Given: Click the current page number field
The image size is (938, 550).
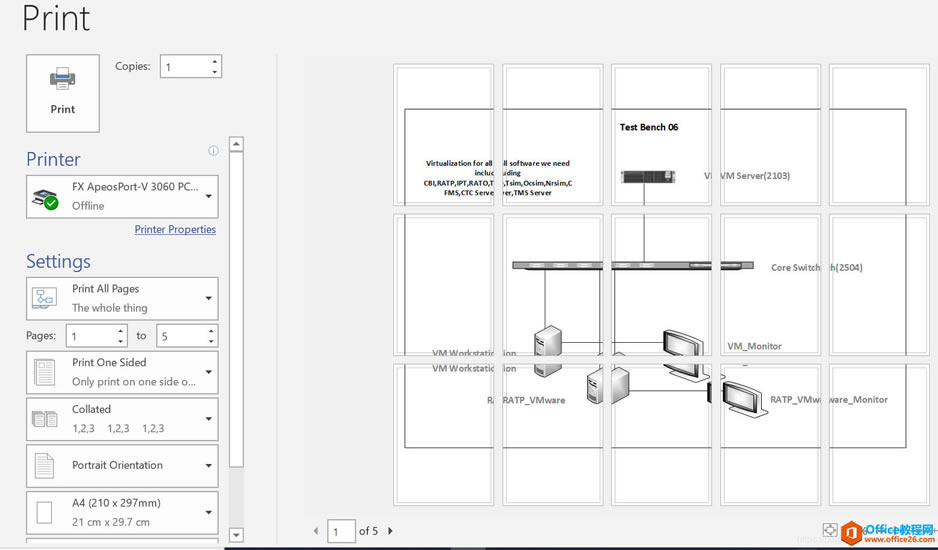Looking at the screenshot, I should point(341,531).
